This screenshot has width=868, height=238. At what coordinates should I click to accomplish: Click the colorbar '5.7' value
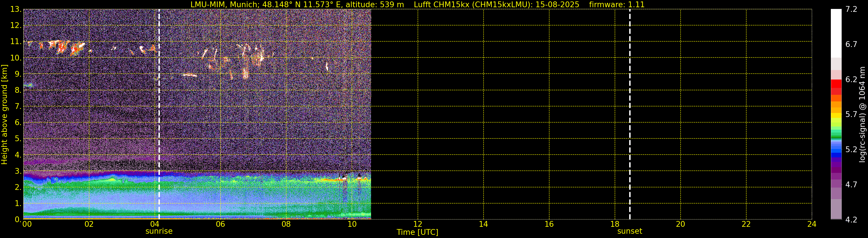point(851,115)
